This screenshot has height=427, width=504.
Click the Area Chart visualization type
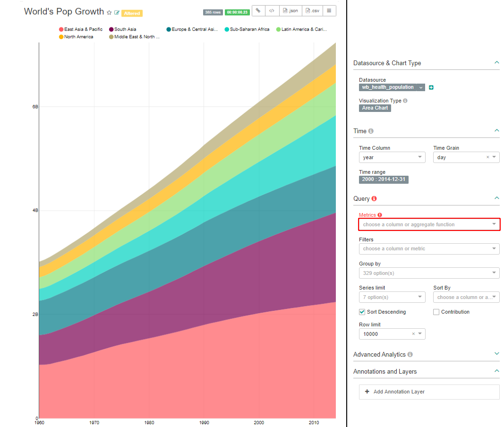point(375,108)
